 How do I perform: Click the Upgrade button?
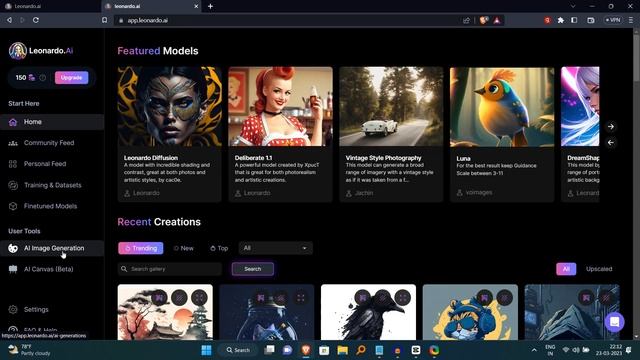pyautogui.click(x=71, y=78)
